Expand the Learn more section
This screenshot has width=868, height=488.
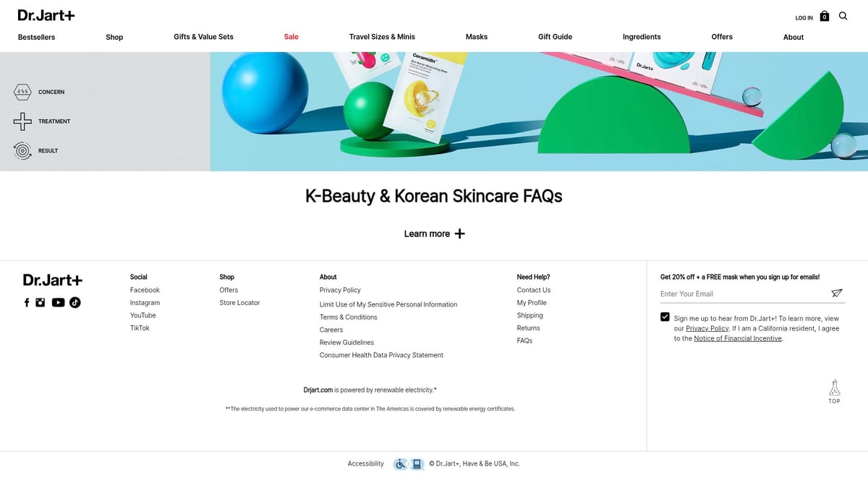point(434,234)
